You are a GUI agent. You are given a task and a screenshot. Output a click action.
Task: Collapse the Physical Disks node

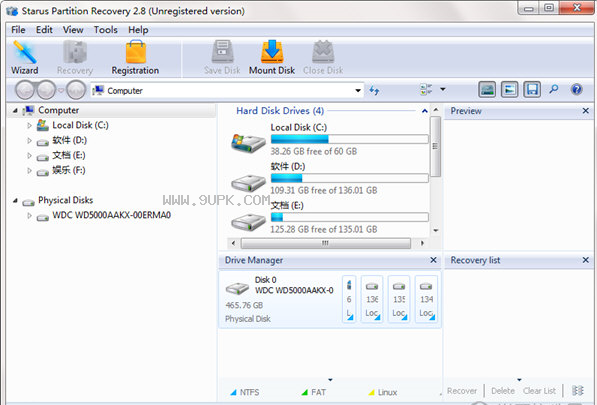(15, 200)
